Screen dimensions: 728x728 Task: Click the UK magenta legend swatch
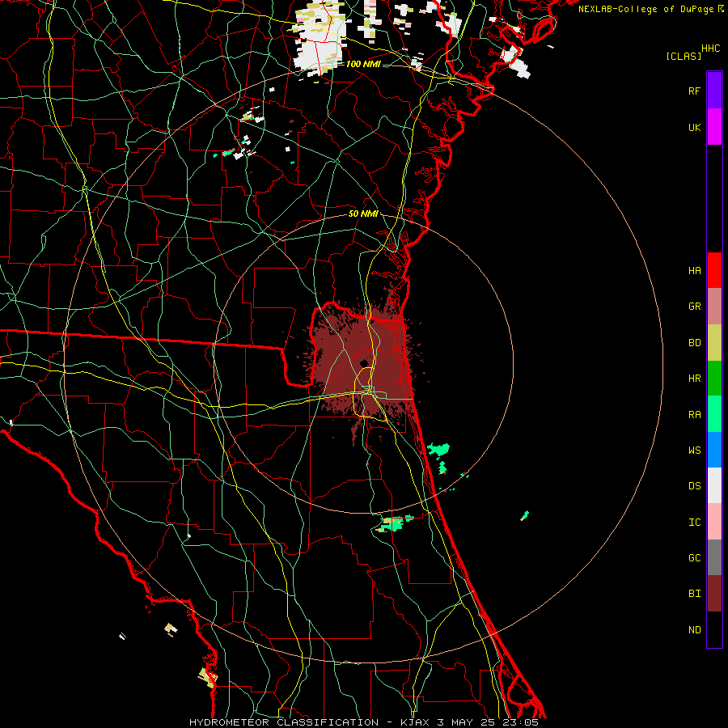click(x=714, y=127)
